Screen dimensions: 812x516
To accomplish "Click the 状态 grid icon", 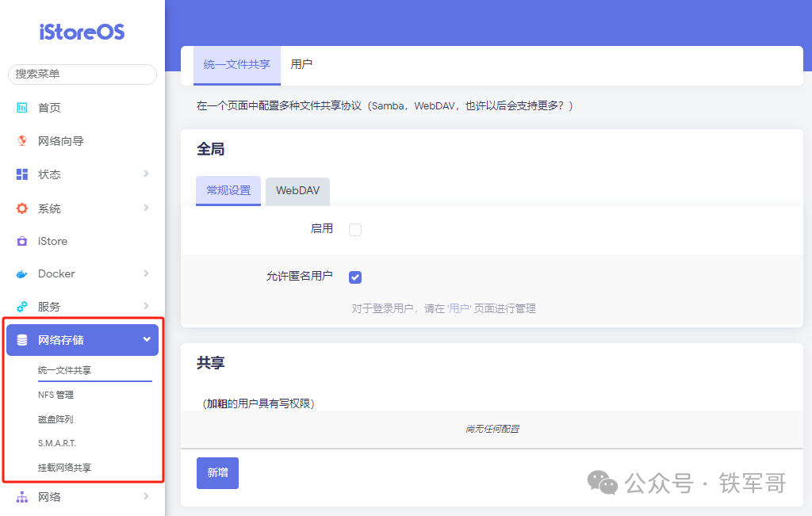I will tap(21, 174).
